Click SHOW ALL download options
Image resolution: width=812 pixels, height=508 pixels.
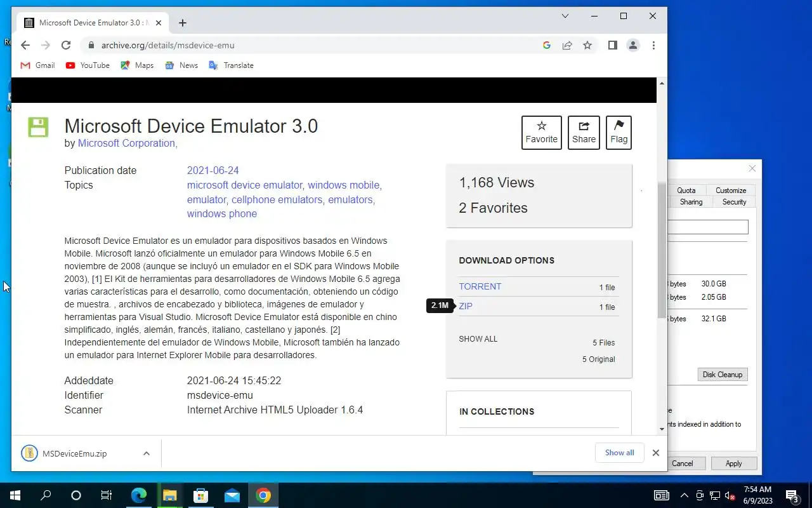tap(478, 339)
